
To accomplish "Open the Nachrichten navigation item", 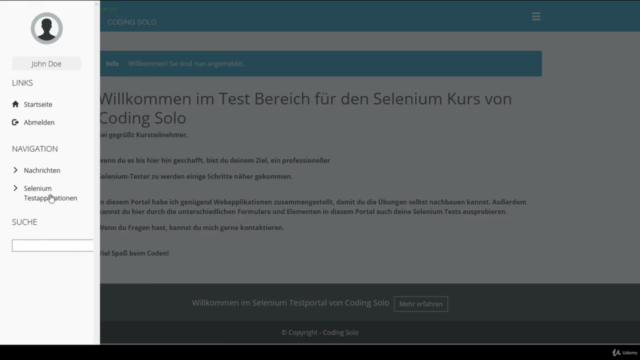I will [x=42, y=170].
